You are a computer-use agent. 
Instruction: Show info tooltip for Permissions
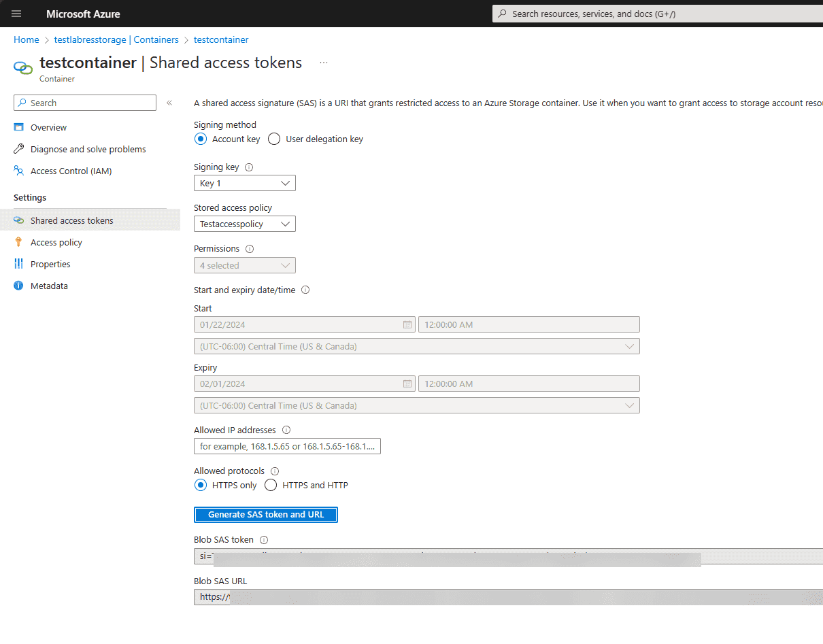pyautogui.click(x=250, y=249)
